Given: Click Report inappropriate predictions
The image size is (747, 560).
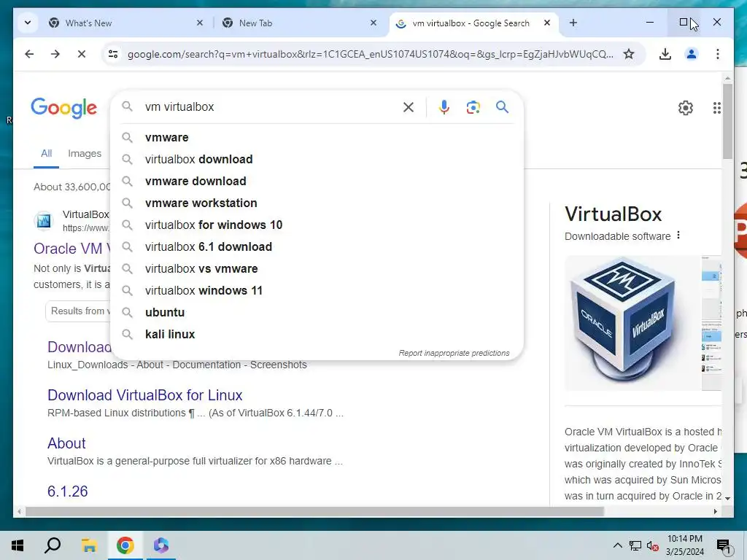Looking at the screenshot, I should coord(454,353).
